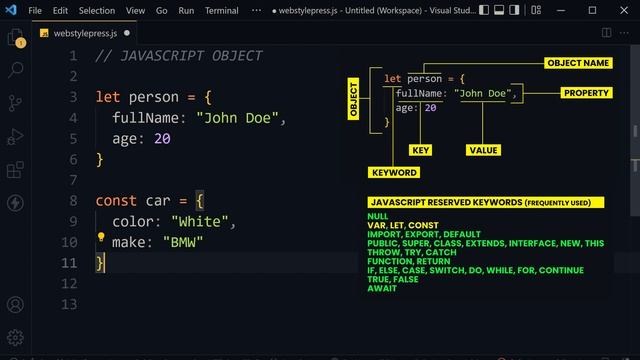
Task: Click the unsaved dot on webstylepress.js tab
Action: (127, 33)
